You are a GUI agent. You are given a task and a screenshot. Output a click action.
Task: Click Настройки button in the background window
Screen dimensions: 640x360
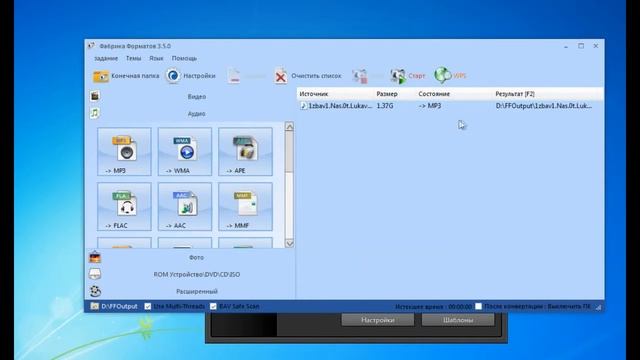click(x=378, y=320)
